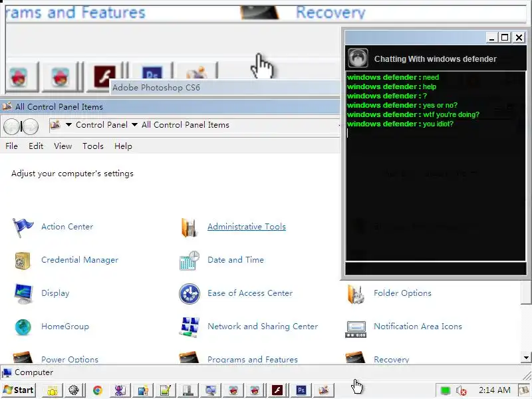Open the Help menu
Viewport: 532px width, 399px height.
(123, 146)
